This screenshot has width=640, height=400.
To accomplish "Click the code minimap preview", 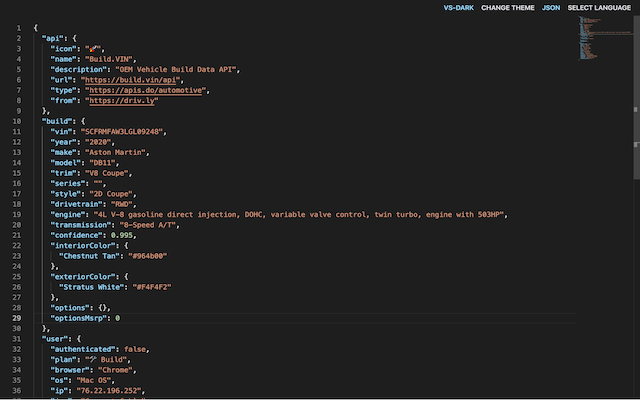I will click(605, 39).
